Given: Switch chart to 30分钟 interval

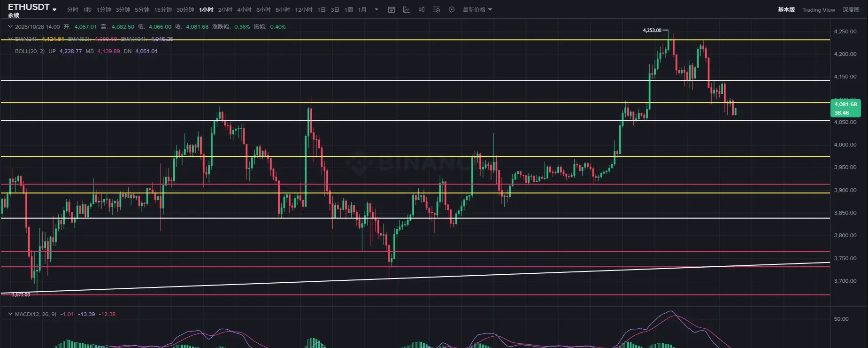Looking at the screenshot, I should click(185, 10).
